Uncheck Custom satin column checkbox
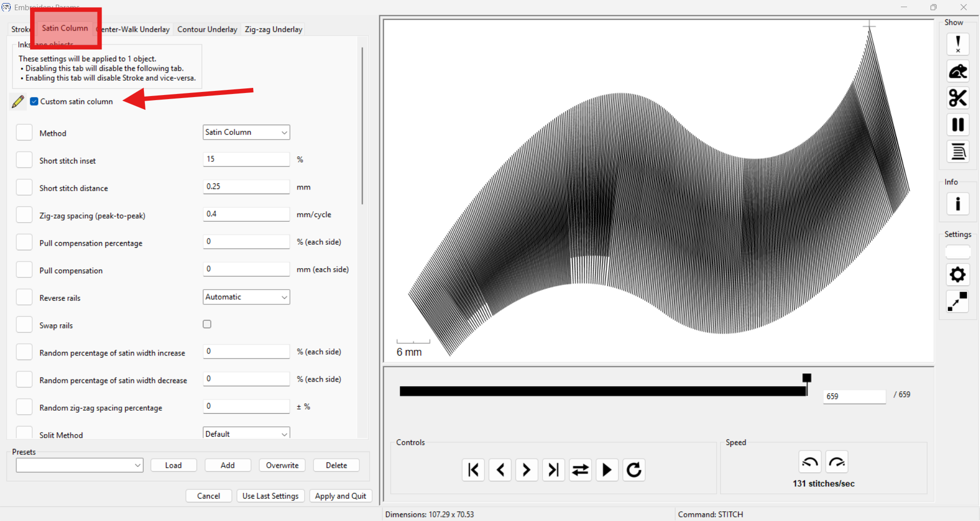Image resolution: width=980 pixels, height=521 pixels. [x=34, y=102]
